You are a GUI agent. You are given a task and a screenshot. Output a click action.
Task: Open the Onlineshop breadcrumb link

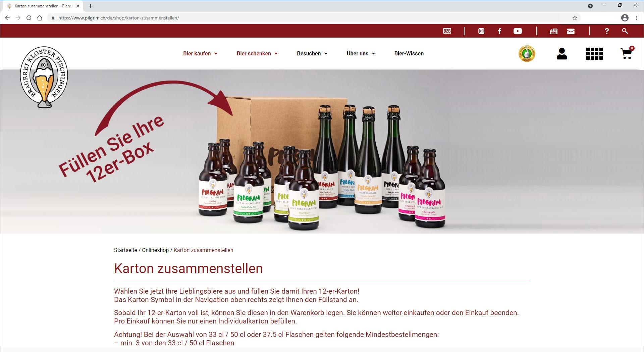tap(155, 250)
